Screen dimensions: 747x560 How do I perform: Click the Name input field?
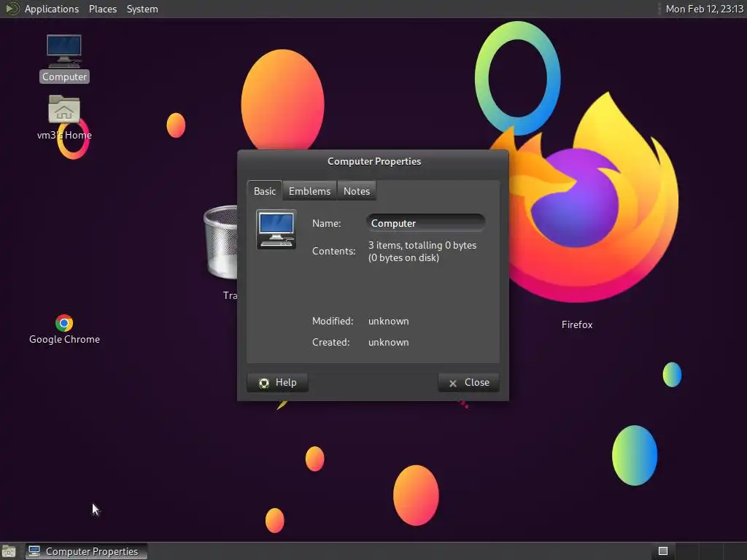[x=425, y=223]
